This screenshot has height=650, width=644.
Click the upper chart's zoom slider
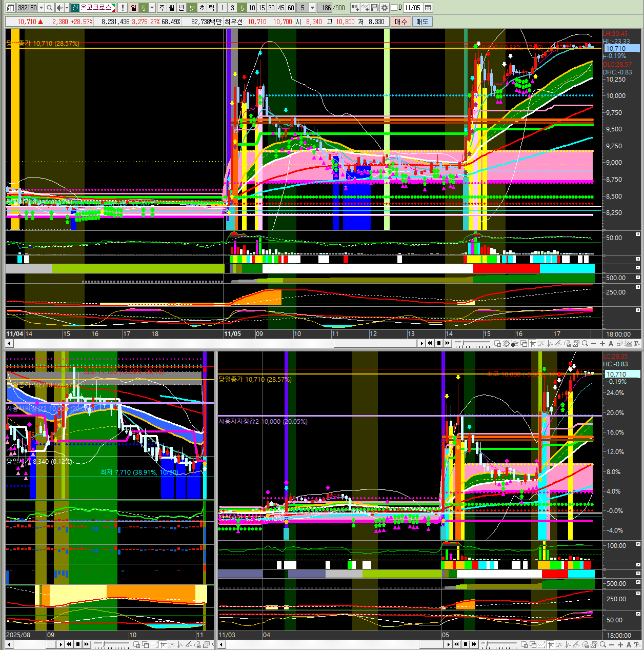pyautogui.click(x=472, y=344)
